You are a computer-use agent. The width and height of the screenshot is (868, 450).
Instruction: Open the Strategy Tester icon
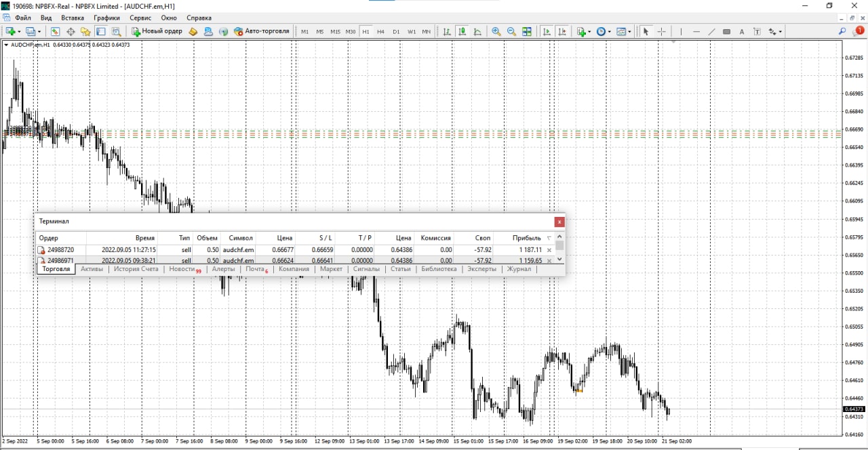click(x=116, y=31)
